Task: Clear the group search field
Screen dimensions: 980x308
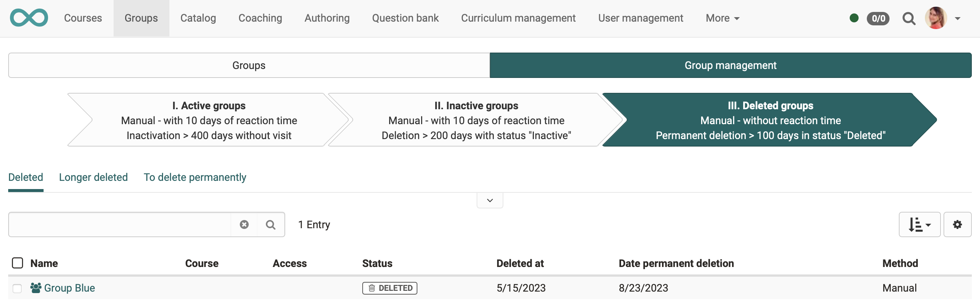Action: pos(244,224)
